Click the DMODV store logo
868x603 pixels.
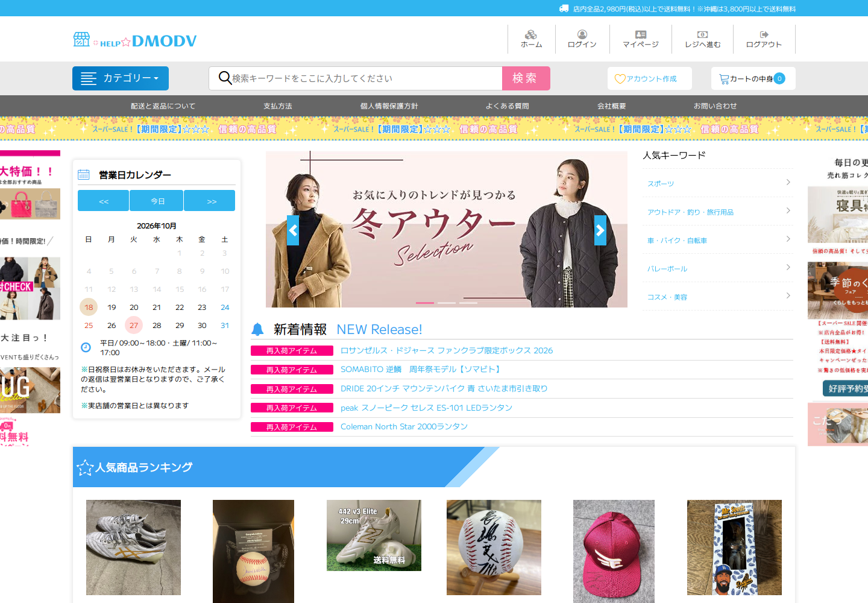135,40
